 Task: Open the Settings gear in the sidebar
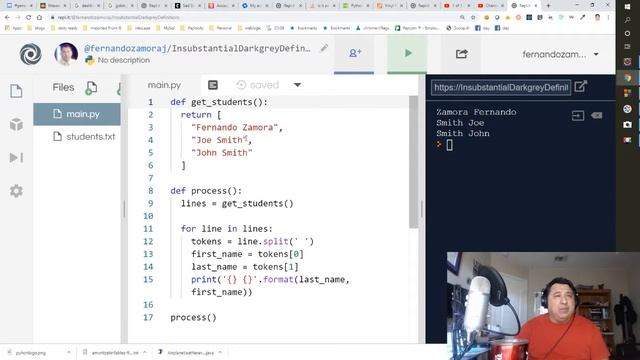tap(16, 191)
